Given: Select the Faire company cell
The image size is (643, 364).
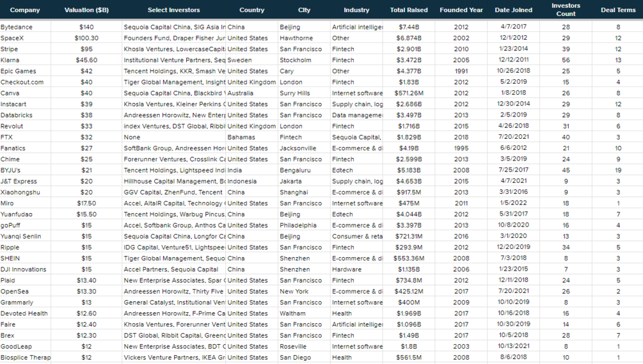Looking at the screenshot, I should pos(26,325).
